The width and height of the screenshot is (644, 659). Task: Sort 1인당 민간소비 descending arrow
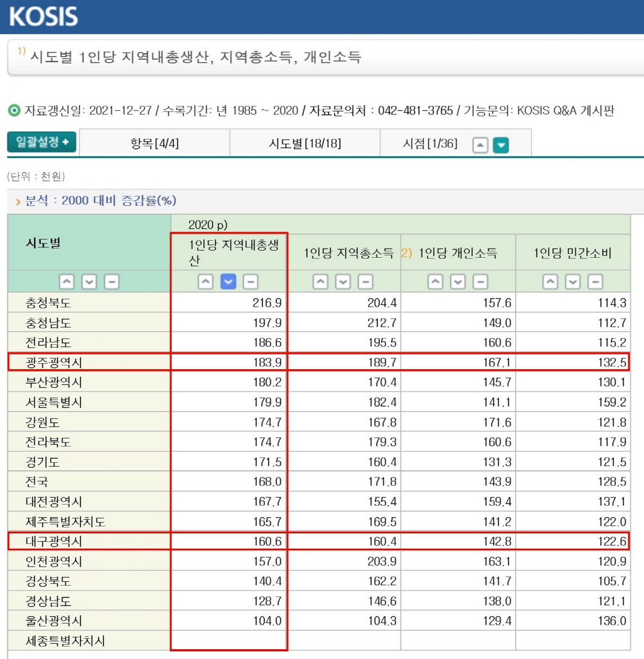(x=573, y=282)
